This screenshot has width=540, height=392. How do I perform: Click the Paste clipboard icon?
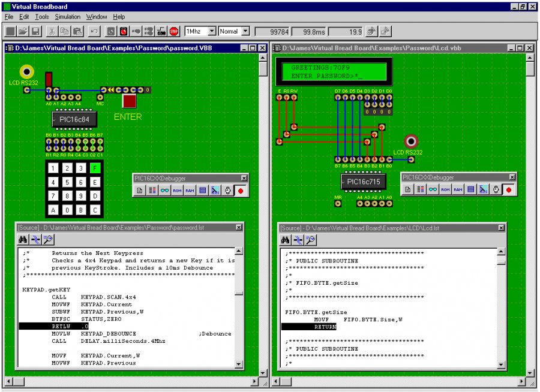(78, 31)
